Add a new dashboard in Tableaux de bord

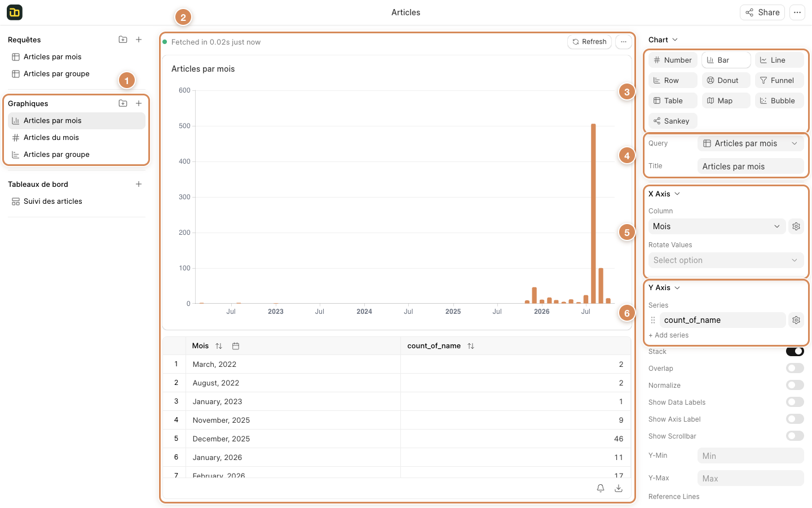coord(139,184)
